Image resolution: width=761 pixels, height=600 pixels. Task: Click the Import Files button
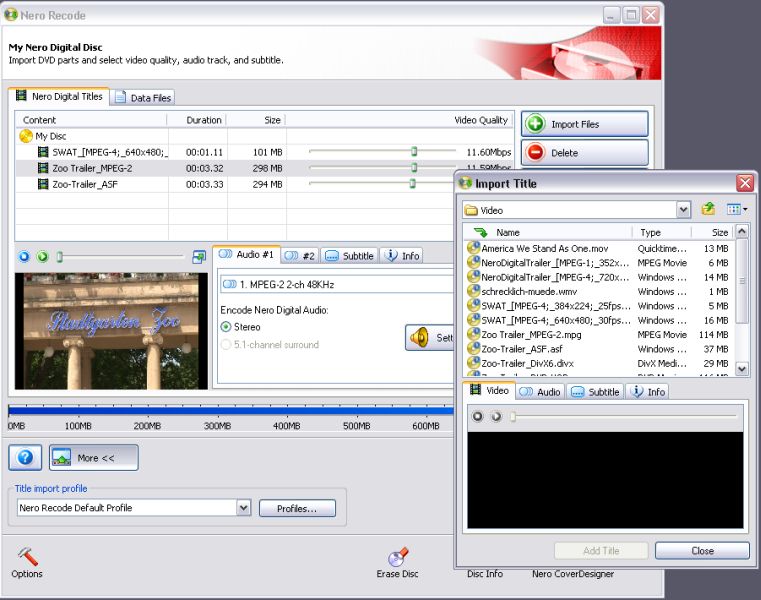[584, 124]
